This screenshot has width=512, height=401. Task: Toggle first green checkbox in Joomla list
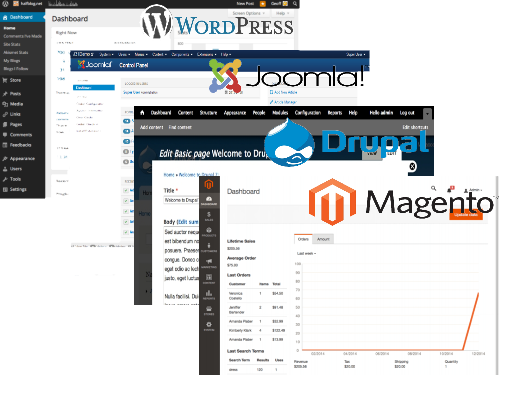126,190
